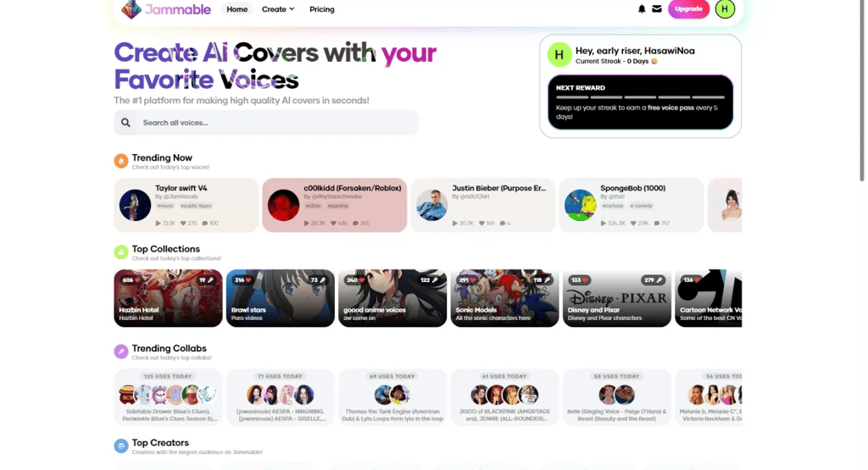The height and width of the screenshot is (470, 868).
Task: Click the Top Collections green icon
Action: point(120,252)
